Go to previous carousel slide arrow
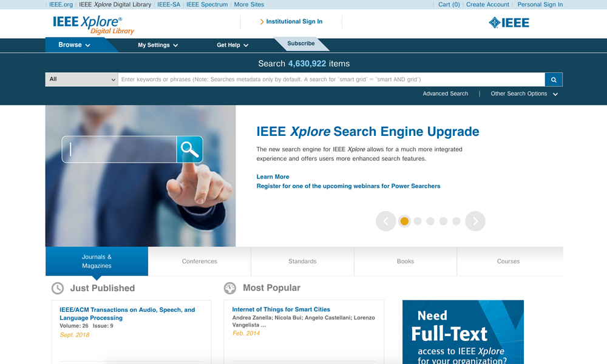 [x=385, y=221]
